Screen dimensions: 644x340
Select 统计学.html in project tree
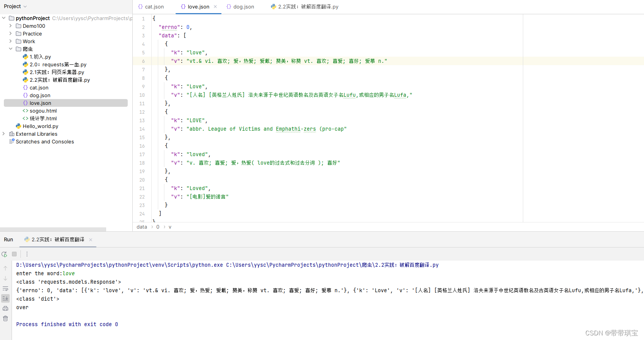[43, 118]
